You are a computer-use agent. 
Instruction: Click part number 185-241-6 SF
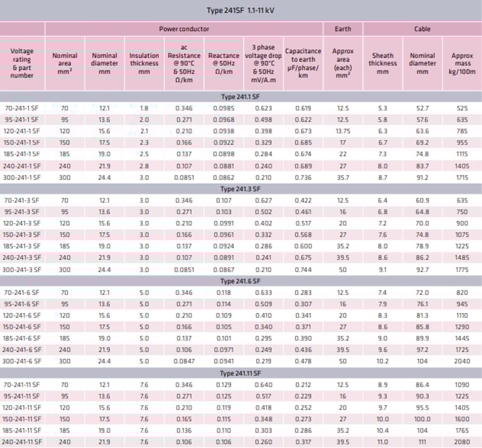pos(22,338)
